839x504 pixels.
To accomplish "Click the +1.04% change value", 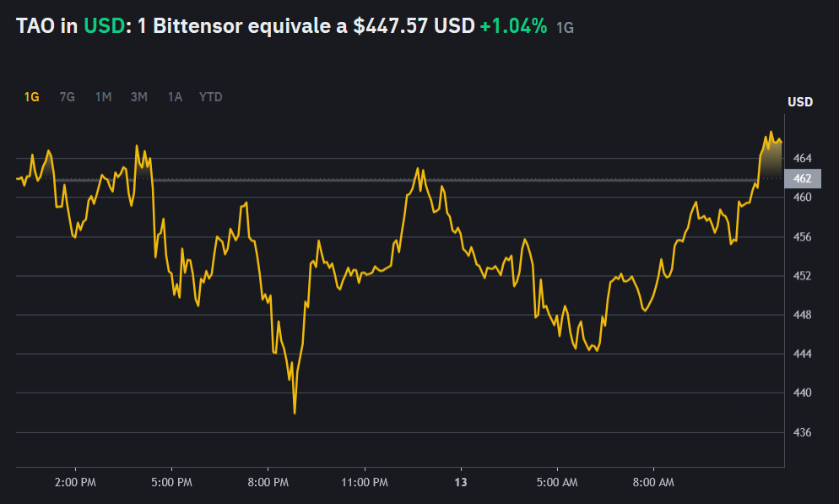I will click(x=514, y=25).
